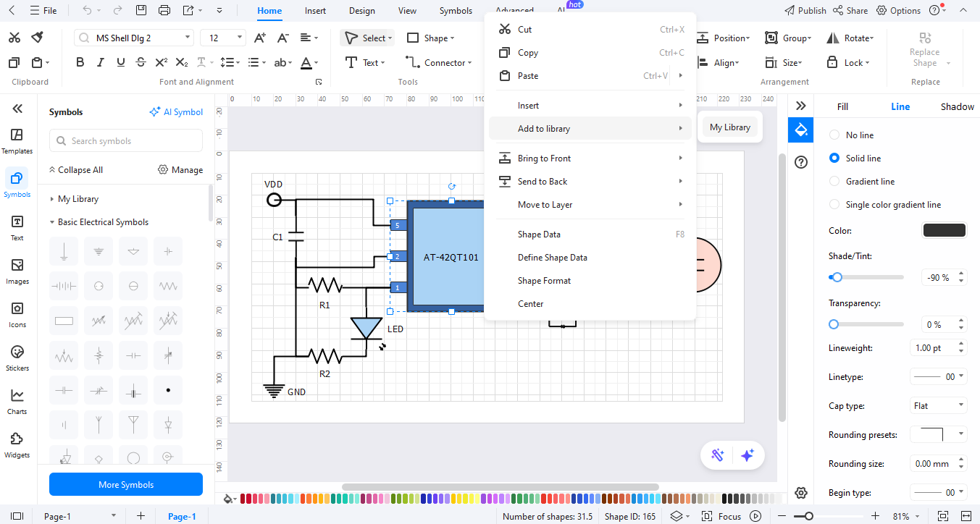Open the Cap type Flat dropdown

coord(938,405)
